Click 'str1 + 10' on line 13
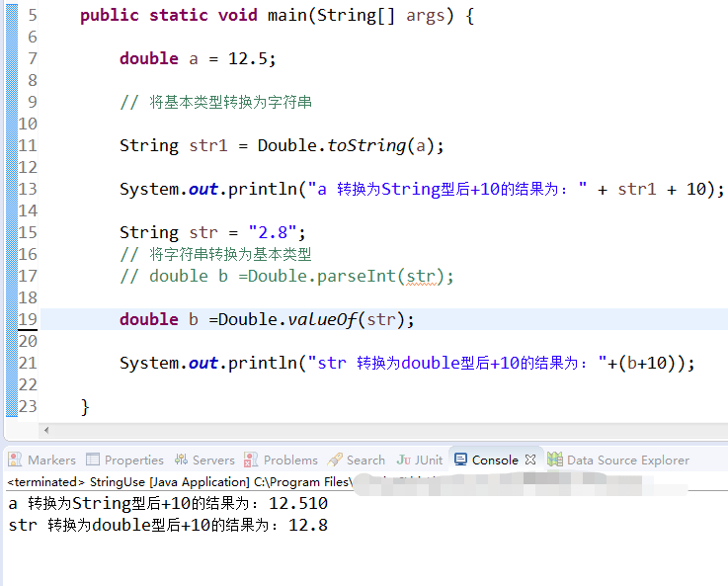The image size is (728, 586). coord(662,190)
